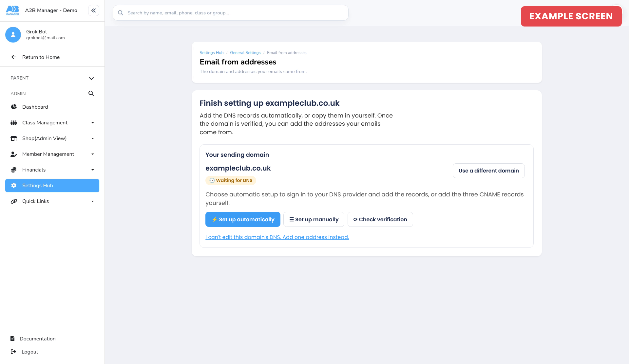Click the Return to Home arrow icon

[x=14, y=57]
